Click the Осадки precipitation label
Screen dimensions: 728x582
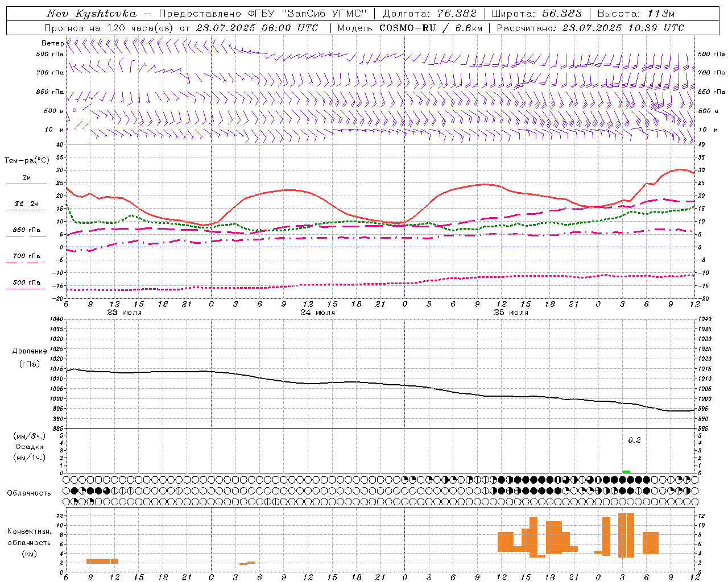[30, 447]
